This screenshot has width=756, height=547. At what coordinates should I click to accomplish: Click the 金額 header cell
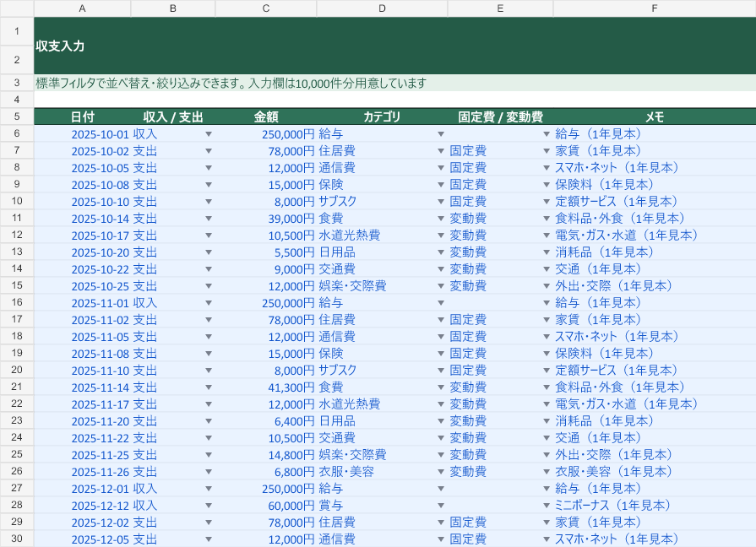(x=266, y=116)
